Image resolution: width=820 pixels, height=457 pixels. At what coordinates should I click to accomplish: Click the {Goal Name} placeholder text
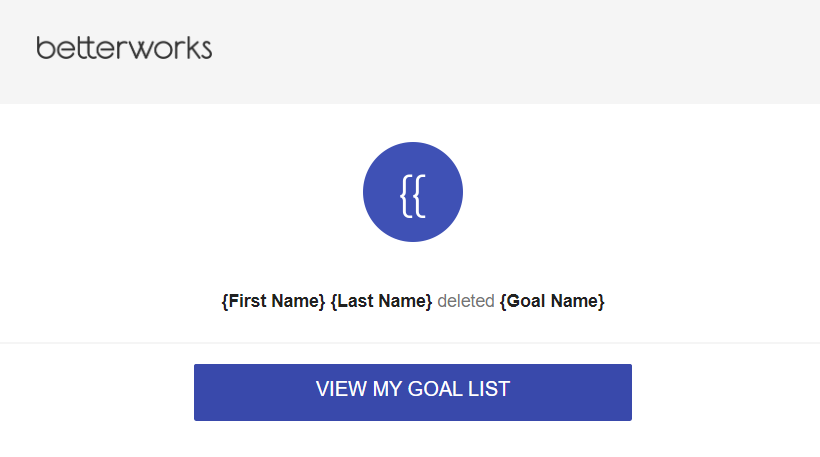552,301
